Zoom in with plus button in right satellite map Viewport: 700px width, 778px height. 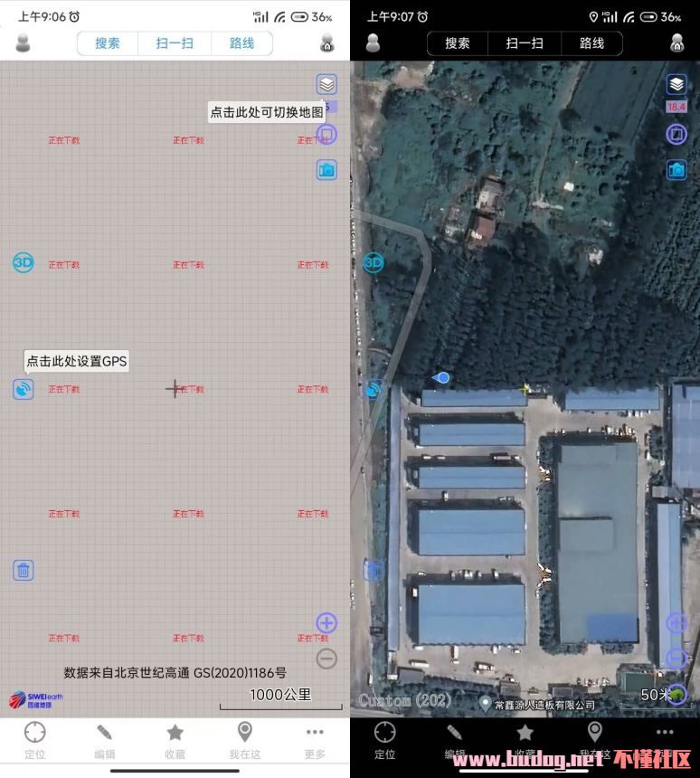tap(676, 622)
